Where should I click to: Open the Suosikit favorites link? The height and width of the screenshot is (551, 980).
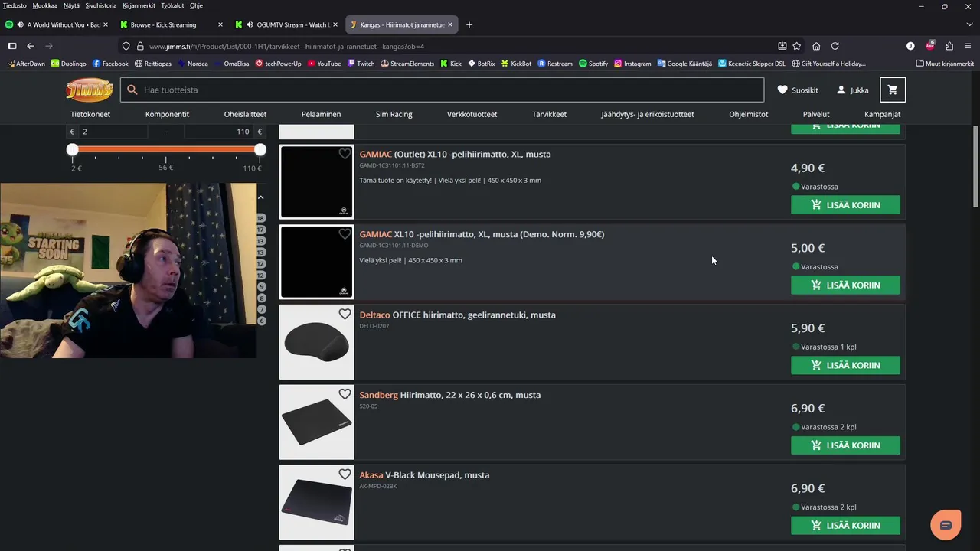tap(797, 90)
